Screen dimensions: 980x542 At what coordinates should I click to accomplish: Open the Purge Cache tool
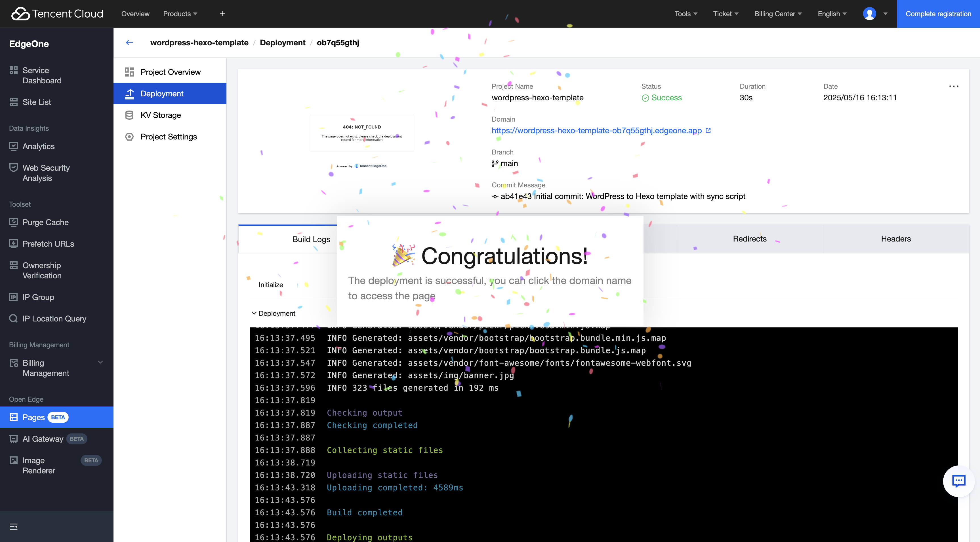tap(45, 222)
